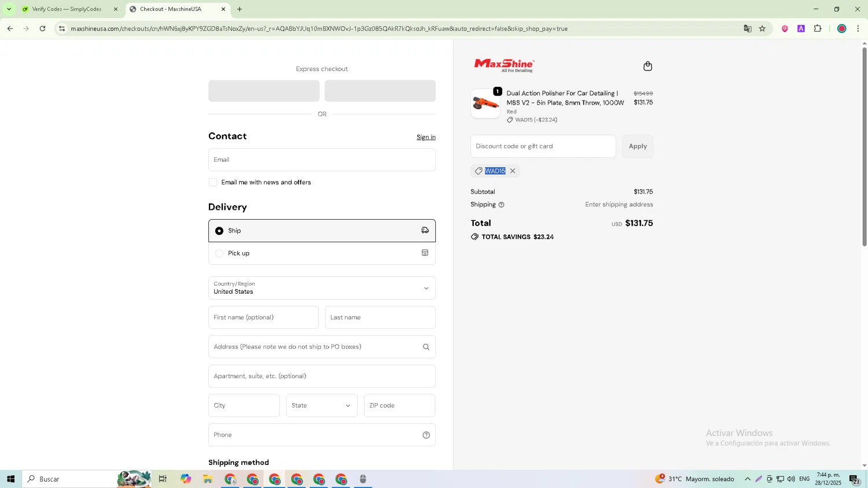Open the mouse app on the taskbar
868x488 pixels.
point(363,479)
